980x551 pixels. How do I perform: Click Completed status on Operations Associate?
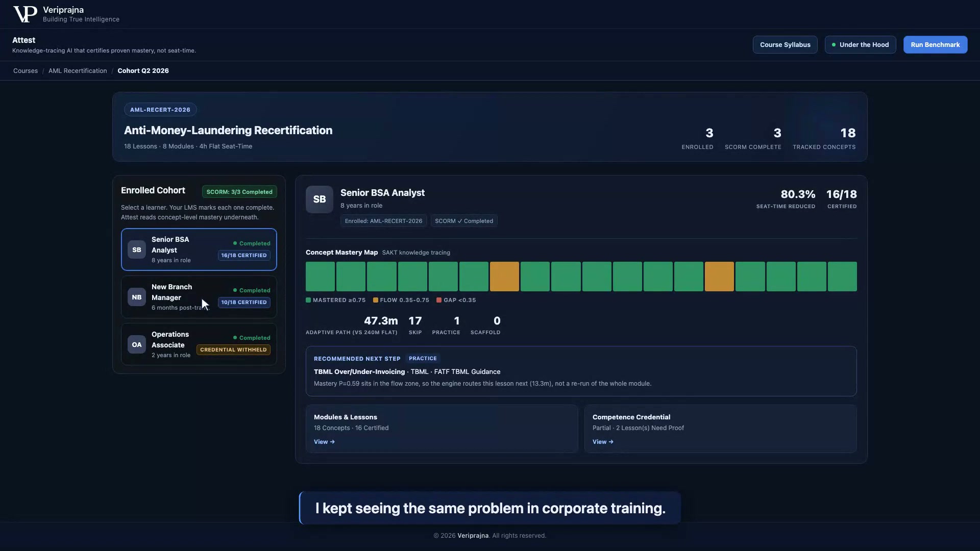252,338
